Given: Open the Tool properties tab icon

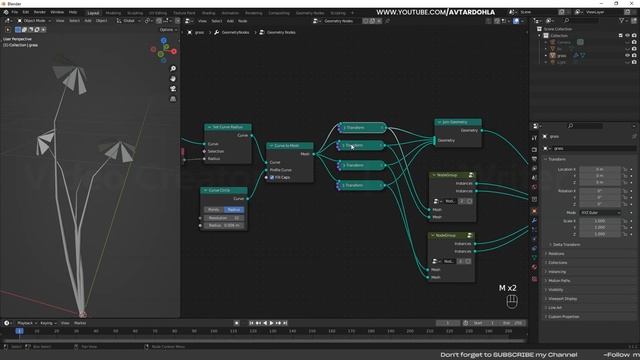Looking at the screenshot, I should 534,138.
